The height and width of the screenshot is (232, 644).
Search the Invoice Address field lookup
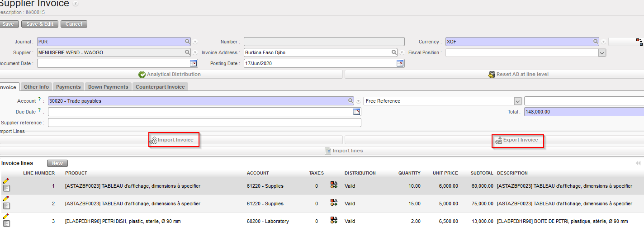point(394,52)
